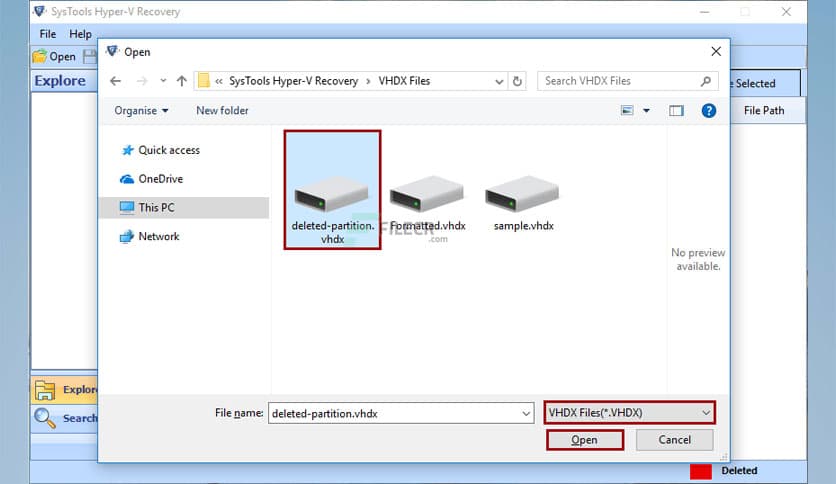This screenshot has width=836, height=484.
Task: Select the deleted-partition.vhdx file
Action: [332, 190]
